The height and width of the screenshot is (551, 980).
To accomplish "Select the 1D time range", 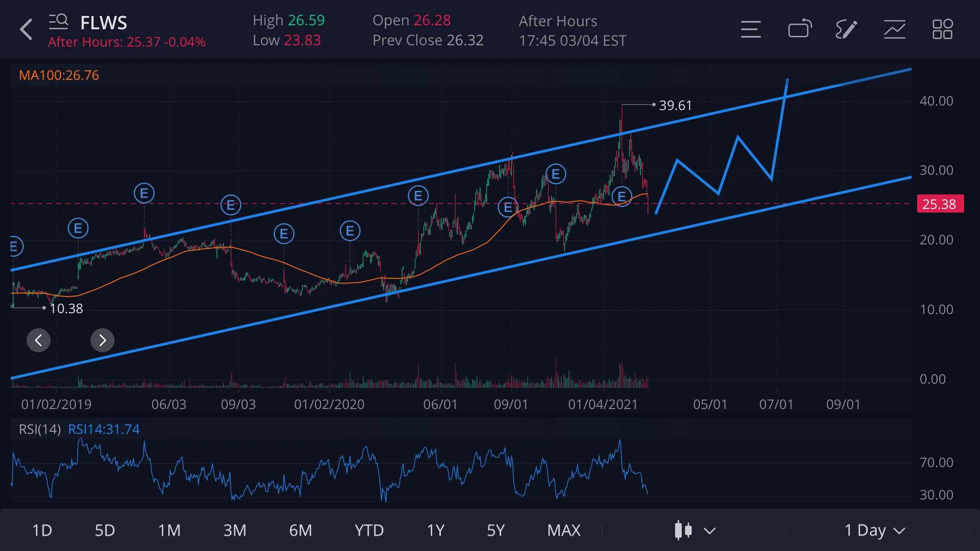I will coord(42,530).
